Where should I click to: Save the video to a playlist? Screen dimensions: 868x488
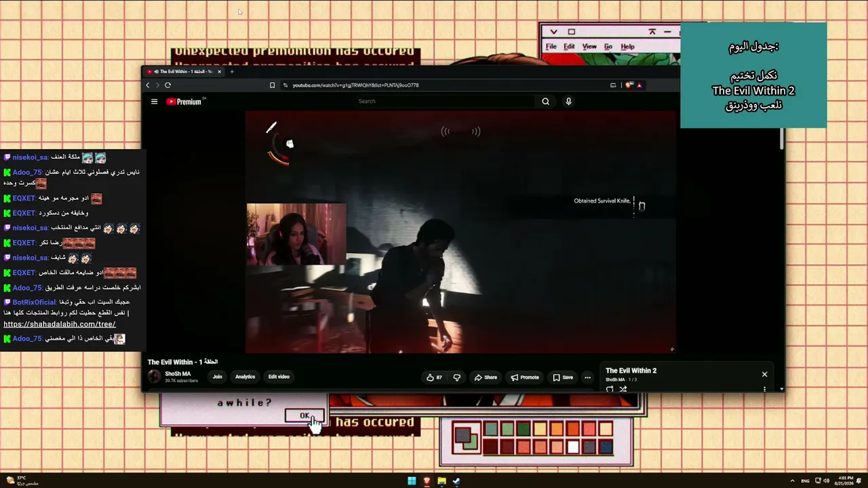pyautogui.click(x=563, y=378)
